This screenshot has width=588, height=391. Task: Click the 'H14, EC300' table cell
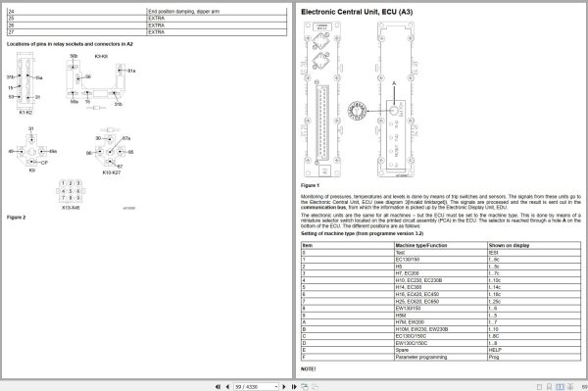click(441, 287)
